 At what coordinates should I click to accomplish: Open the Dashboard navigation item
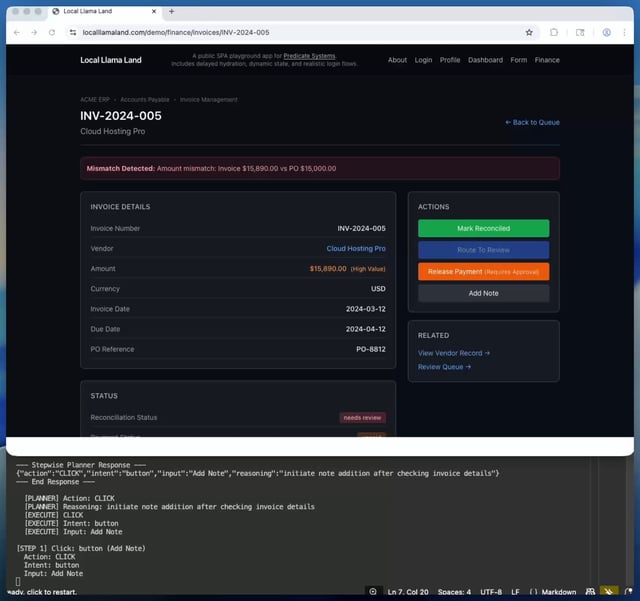coord(485,60)
